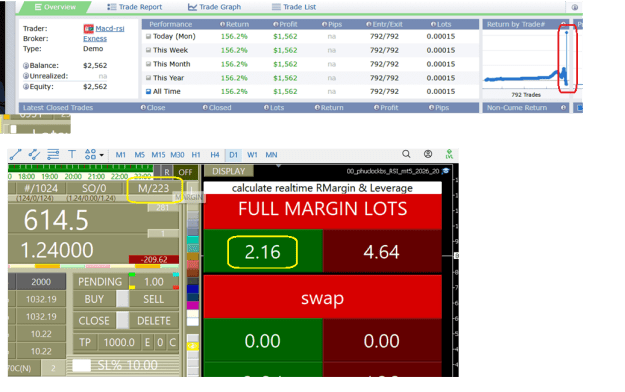Viewport: 625px width, 392px height.
Task: Toggle the switch between BUY and SELL
Action: [123, 299]
